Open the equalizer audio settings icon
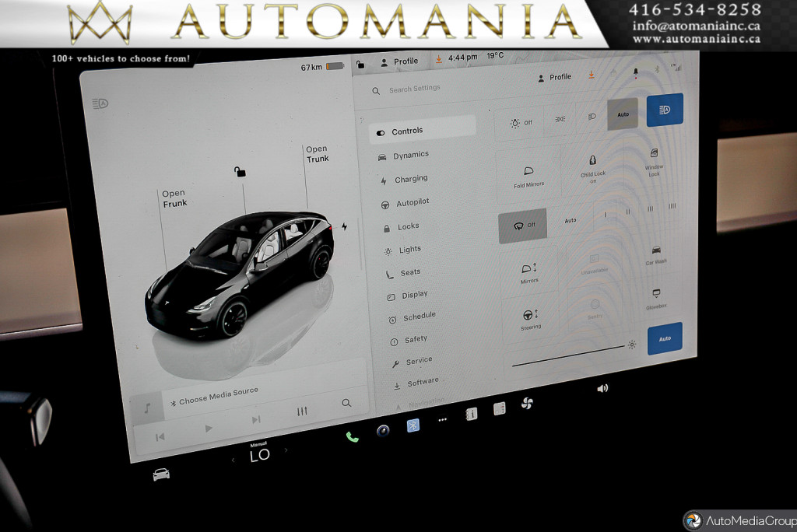Image resolution: width=797 pixels, height=532 pixels. click(303, 411)
